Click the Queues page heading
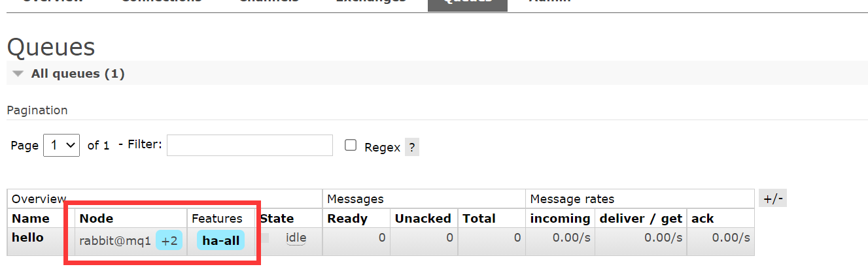Viewport: 868px width, 271px height. point(51,48)
